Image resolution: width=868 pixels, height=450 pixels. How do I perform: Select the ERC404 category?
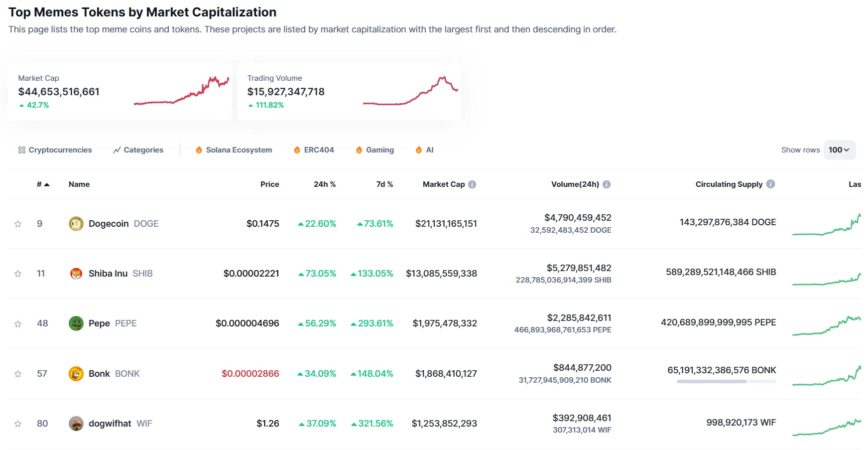pos(314,150)
